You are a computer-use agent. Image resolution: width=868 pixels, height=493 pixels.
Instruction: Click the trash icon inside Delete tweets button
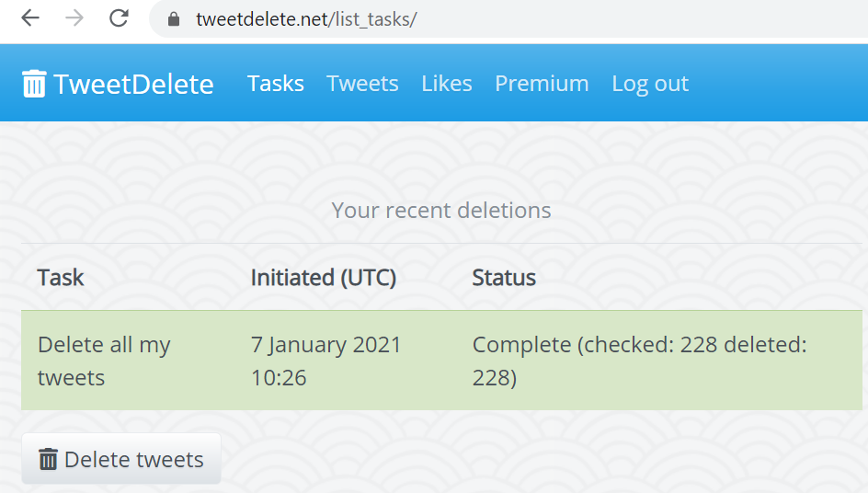(x=48, y=459)
